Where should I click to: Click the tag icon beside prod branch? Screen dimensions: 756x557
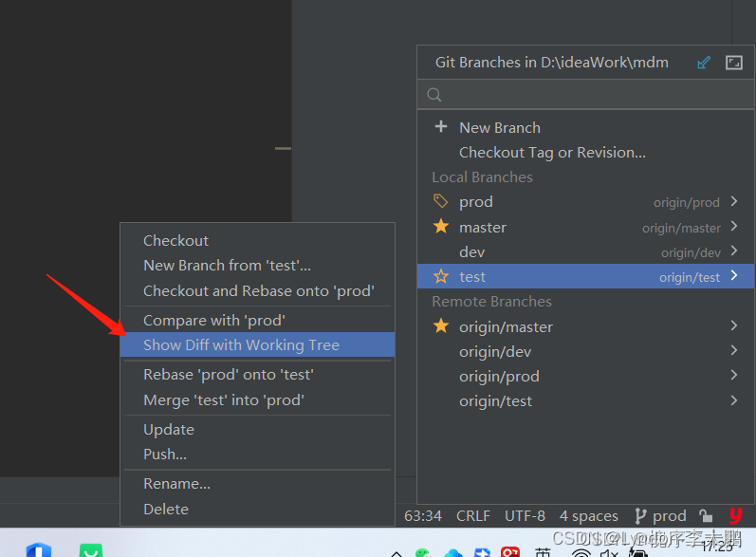(441, 201)
